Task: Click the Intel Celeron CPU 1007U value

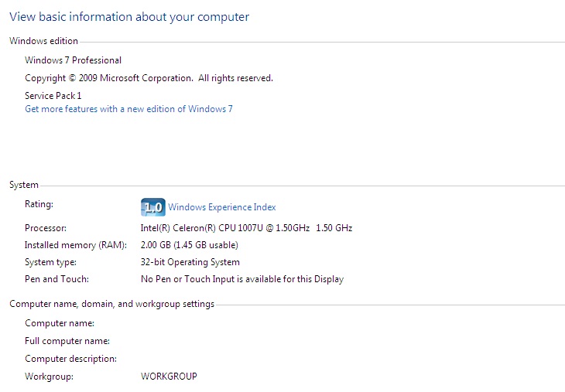Action: [246, 228]
